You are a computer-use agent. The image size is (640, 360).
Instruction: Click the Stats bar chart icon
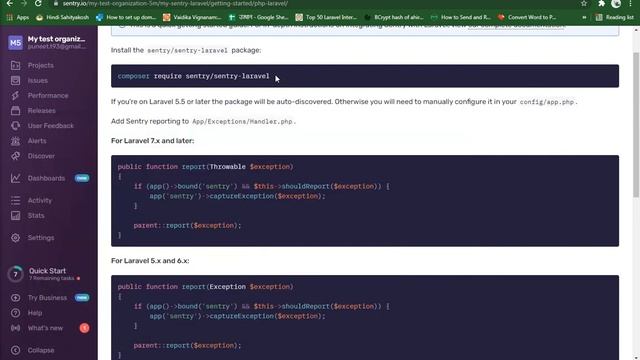point(16,216)
